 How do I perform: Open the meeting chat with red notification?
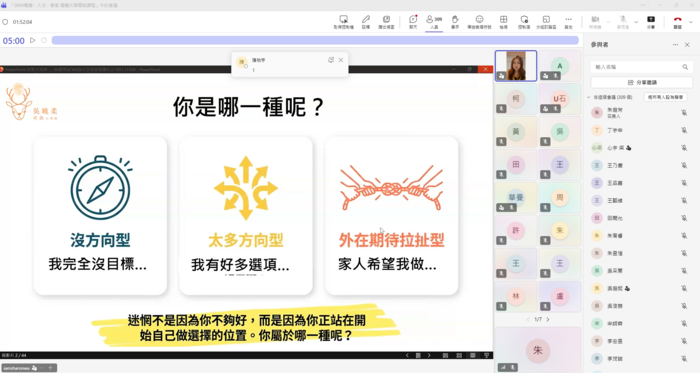coord(413,21)
